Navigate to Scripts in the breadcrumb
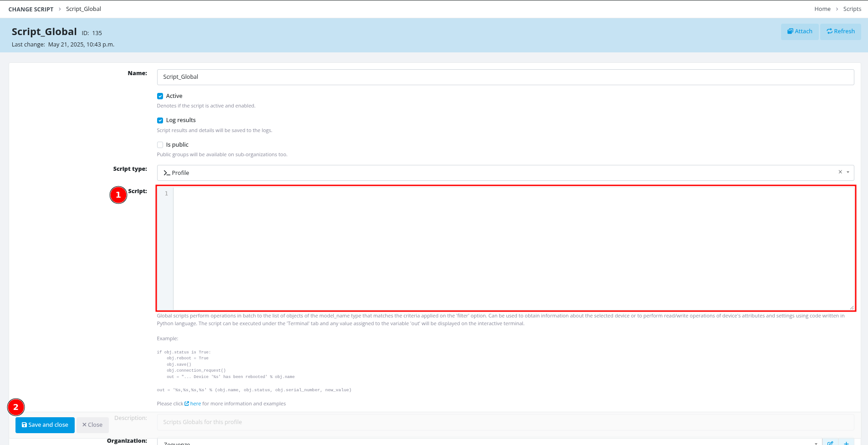The width and height of the screenshot is (868, 445). 852,9
